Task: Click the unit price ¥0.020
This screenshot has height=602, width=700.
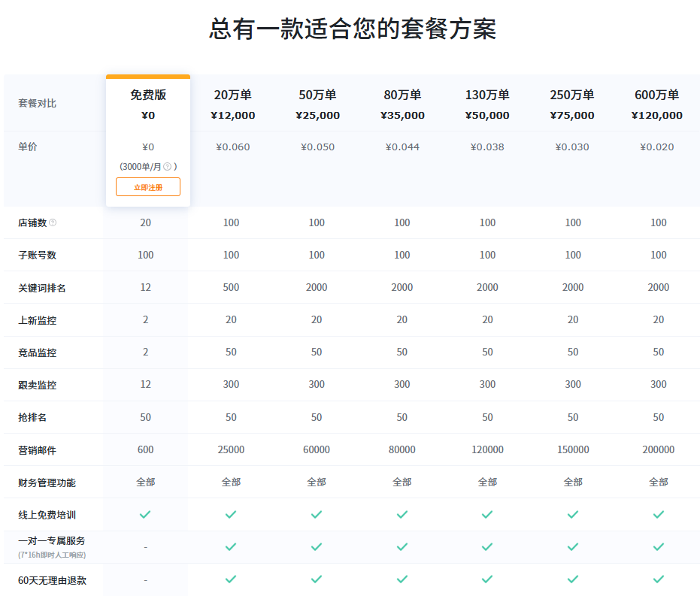Action: tap(656, 147)
